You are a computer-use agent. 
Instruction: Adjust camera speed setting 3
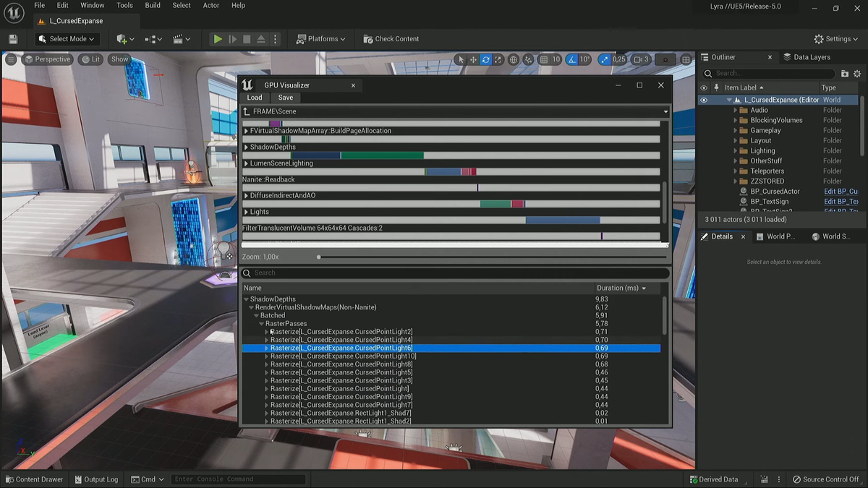[641, 59]
